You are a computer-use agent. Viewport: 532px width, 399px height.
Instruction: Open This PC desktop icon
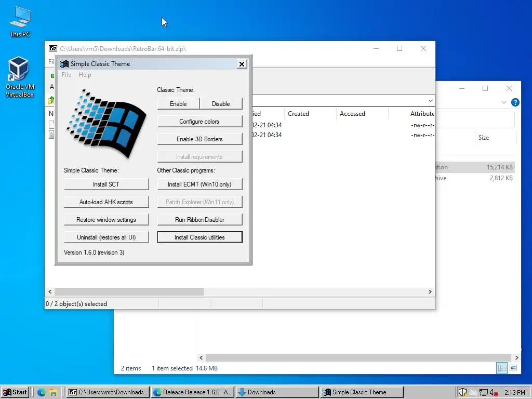(x=20, y=22)
